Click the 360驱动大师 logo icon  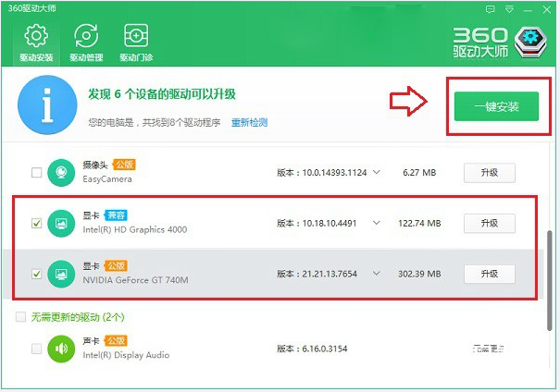(x=530, y=43)
